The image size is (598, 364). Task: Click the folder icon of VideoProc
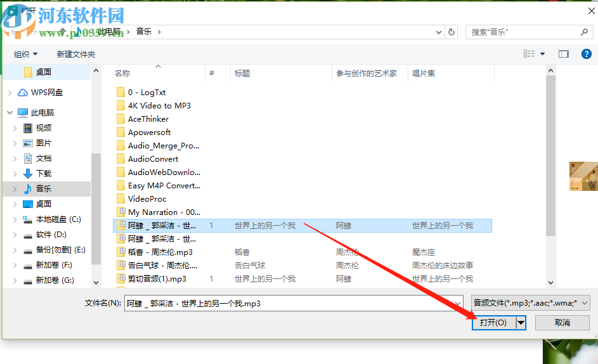pyautogui.click(x=120, y=198)
